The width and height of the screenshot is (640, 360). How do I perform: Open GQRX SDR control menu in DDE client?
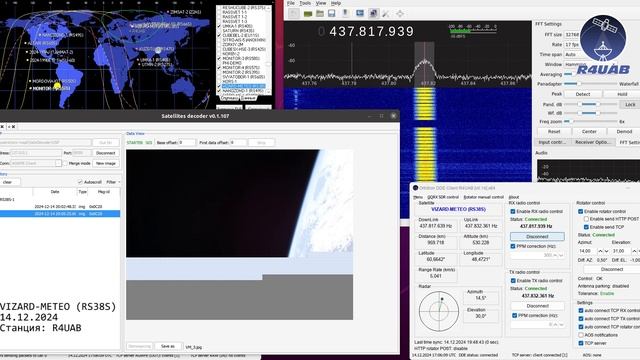443,197
